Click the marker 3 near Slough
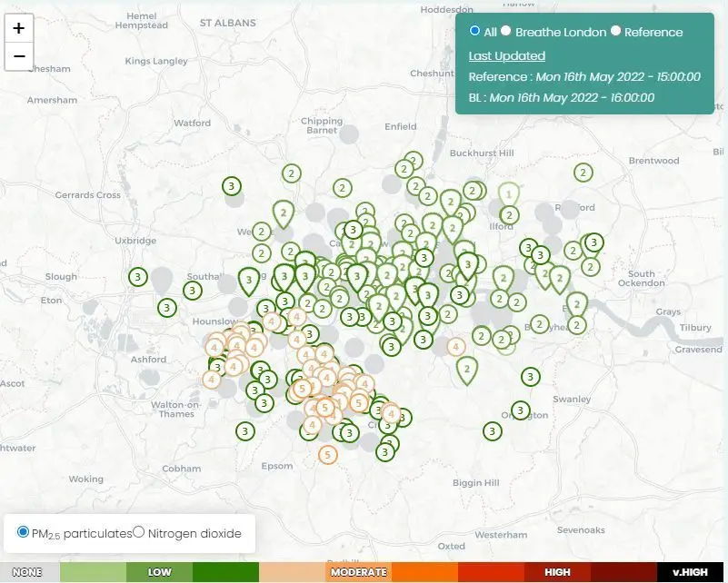The width and height of the screenshot is (728, 583). [x=138, y=277]
